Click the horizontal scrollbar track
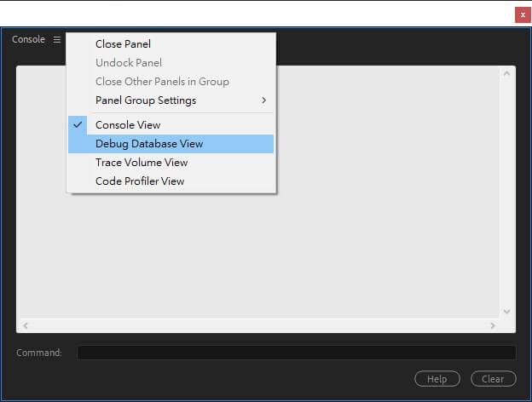Image resolution: width=532 pixels, height=402 pixels. [256, 326]
